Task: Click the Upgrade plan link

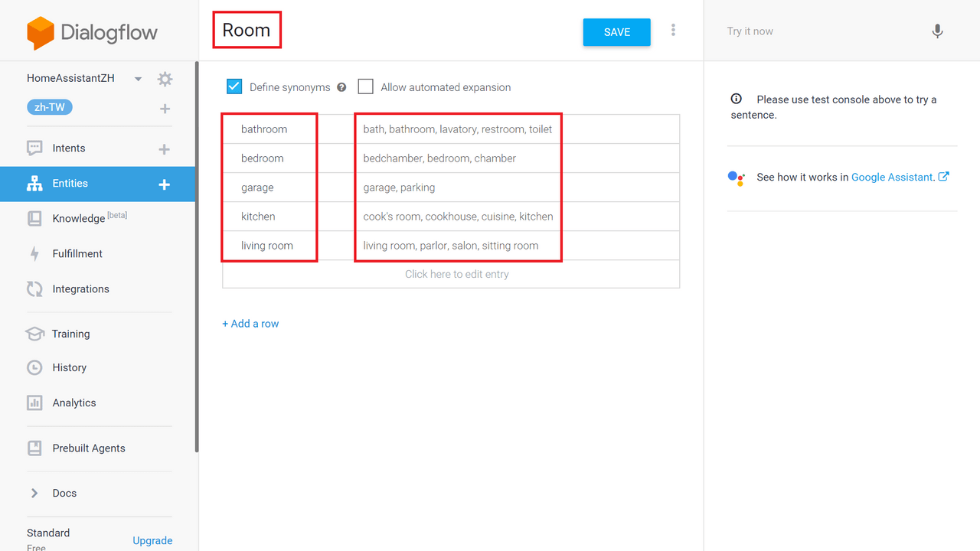Action: pos(152,540)
